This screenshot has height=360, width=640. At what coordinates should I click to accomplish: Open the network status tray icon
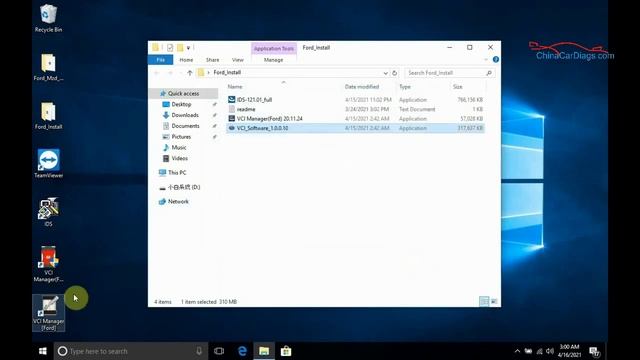point(539,351)
